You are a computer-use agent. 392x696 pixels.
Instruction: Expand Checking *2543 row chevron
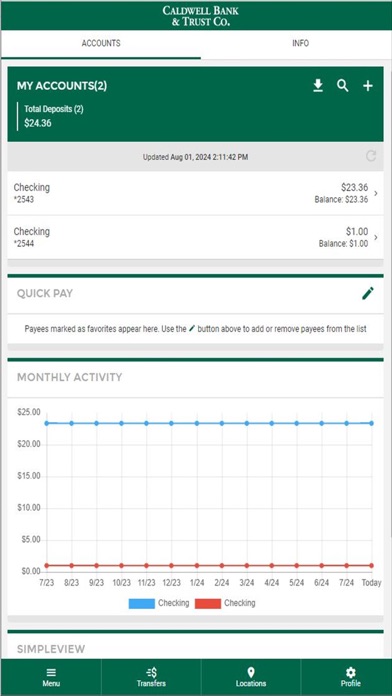[376, 193]
